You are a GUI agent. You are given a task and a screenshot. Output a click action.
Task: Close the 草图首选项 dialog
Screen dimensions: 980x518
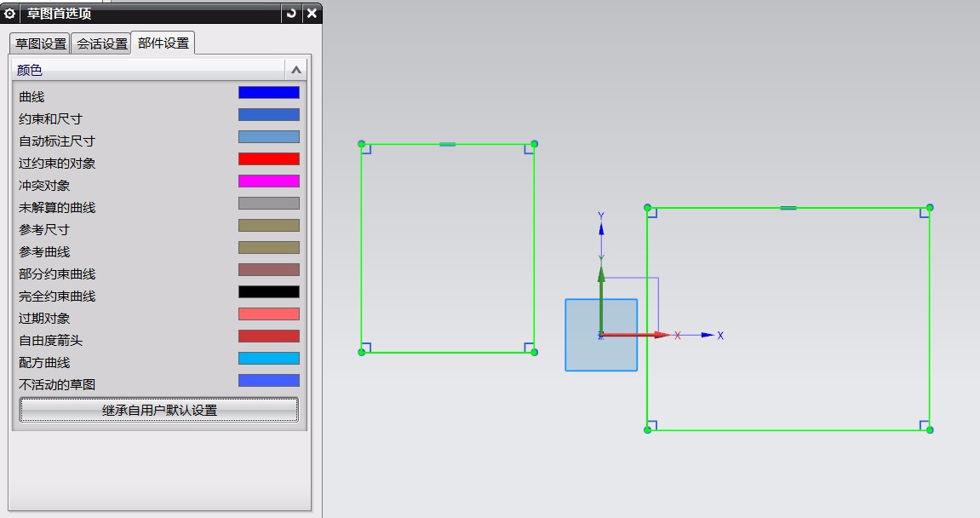click(312, 13)
